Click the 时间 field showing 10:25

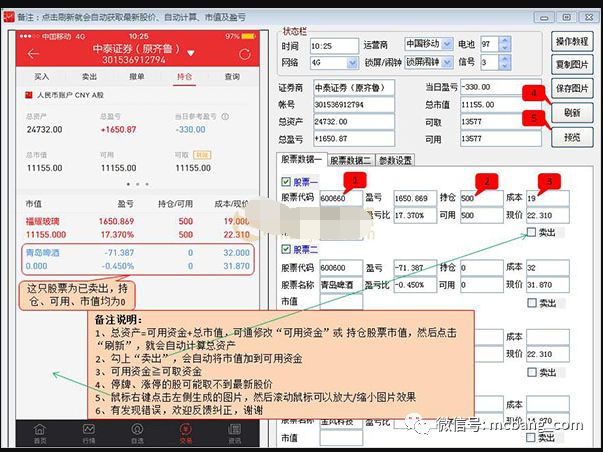(x=334, y=46)
